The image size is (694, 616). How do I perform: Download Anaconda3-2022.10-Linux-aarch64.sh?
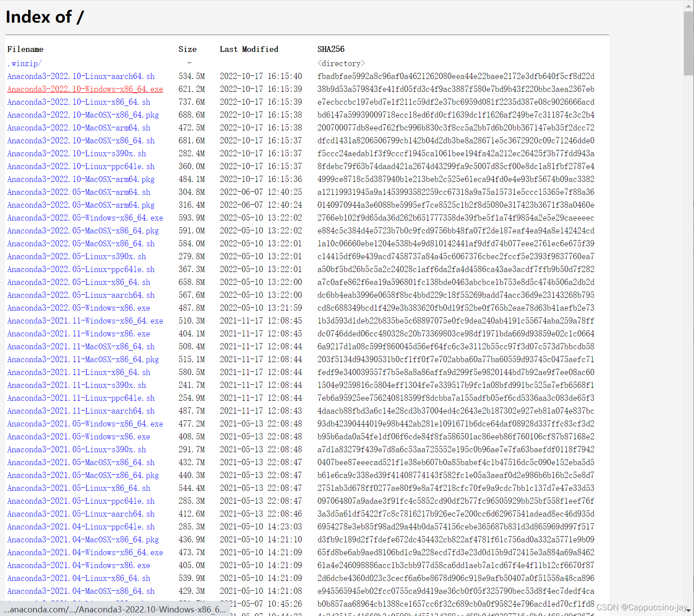[81, 76]
